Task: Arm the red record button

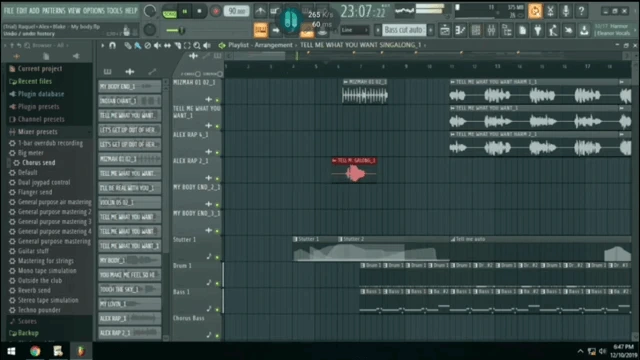Action: [215, 11]
